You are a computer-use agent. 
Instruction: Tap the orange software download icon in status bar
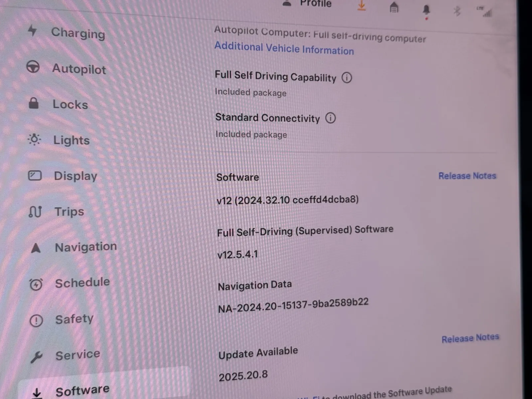361,6
